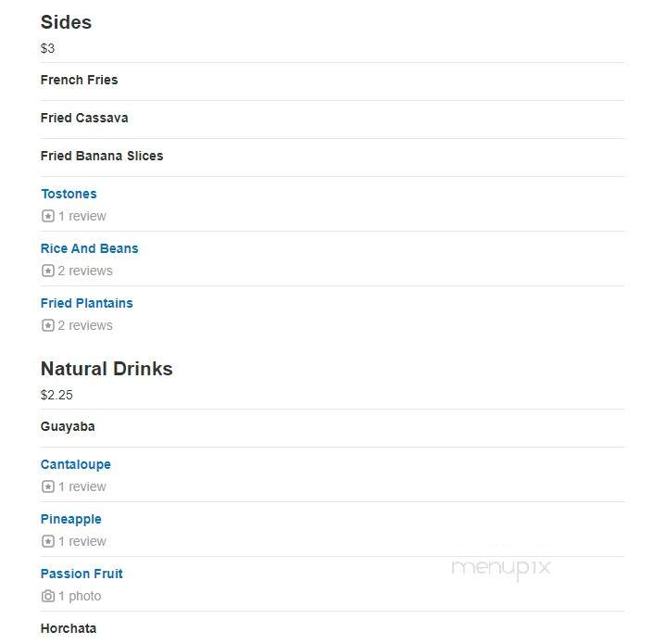Click the star review icon under Tostones
This screenshot has height=644, width=667.
47,216
